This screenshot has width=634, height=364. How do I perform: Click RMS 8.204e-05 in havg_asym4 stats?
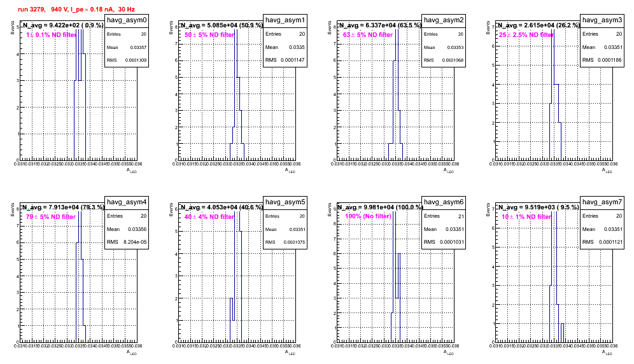point(127,242)
